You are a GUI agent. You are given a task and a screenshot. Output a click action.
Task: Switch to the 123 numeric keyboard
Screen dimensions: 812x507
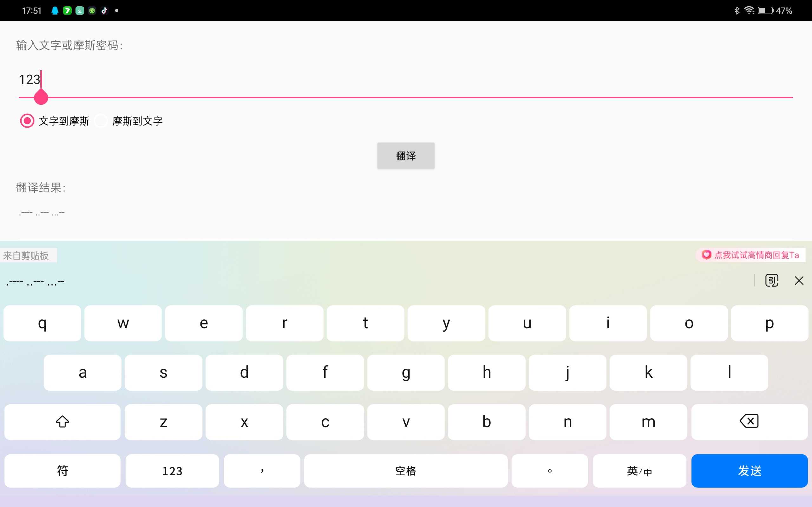(172, 471)
